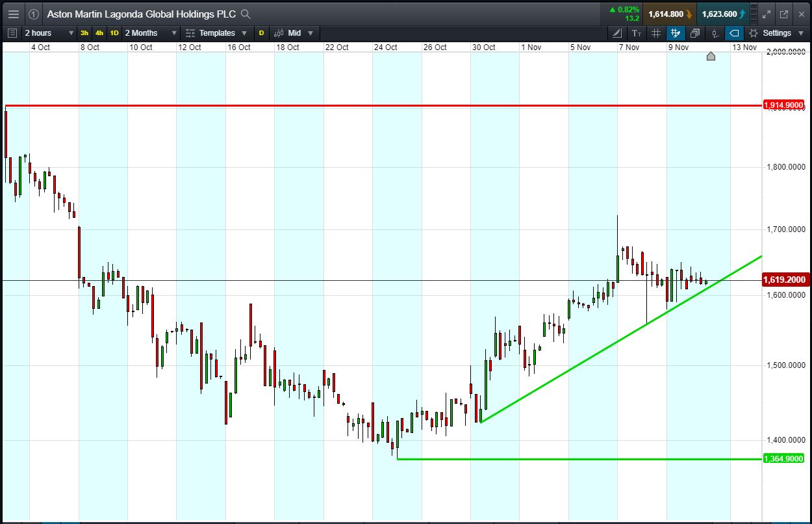
Task: Search for another instrument via magnifier
Action: 245,14
